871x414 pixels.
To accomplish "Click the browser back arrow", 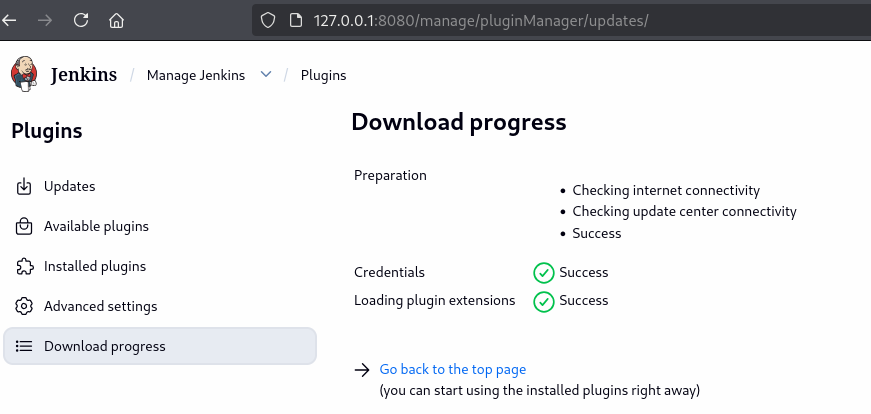I will pos(11,20).
